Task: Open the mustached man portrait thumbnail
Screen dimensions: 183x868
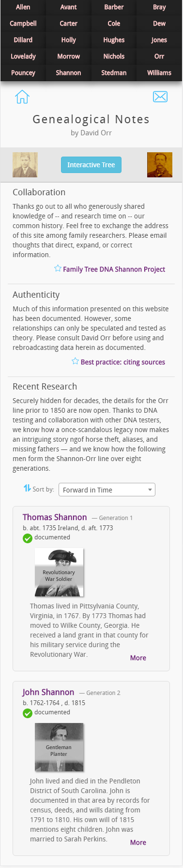Action: [x=160, y=165]
